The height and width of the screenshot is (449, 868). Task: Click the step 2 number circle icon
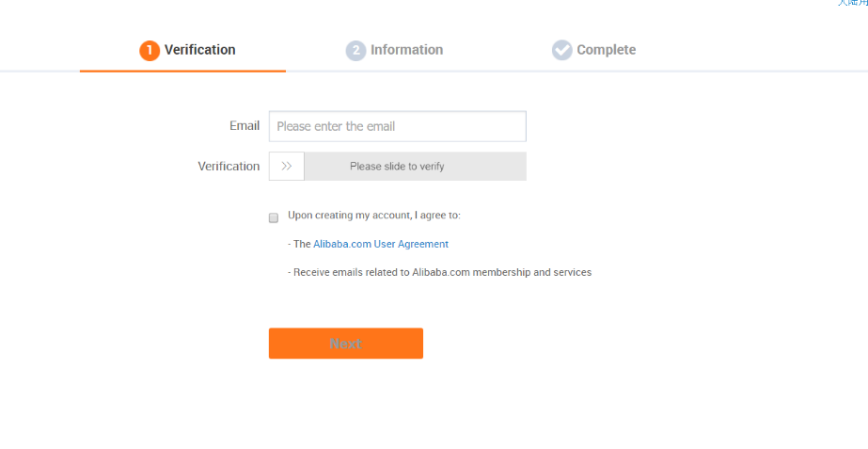tap(356, 51)
